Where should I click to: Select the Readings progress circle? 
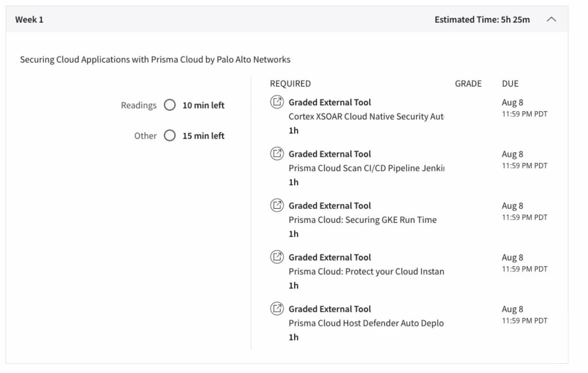(170, 105)
